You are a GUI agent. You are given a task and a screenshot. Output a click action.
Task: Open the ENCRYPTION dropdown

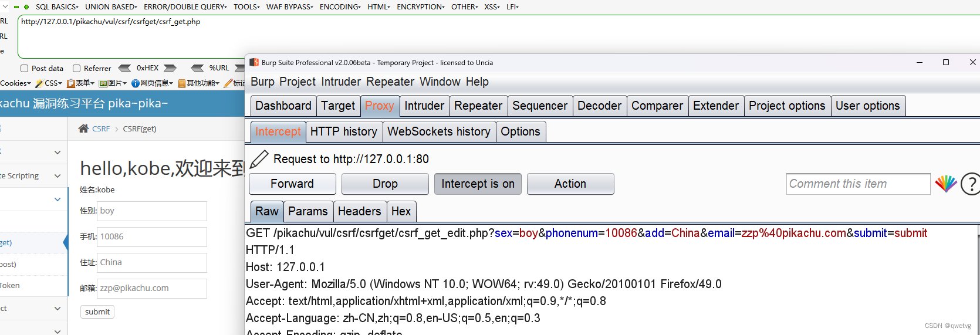pos(421,7)
